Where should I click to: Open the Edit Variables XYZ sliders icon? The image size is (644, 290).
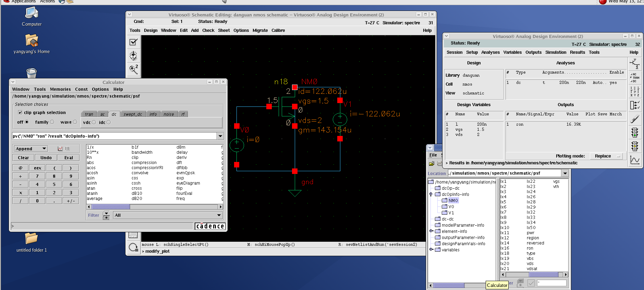tap(635, 91)
